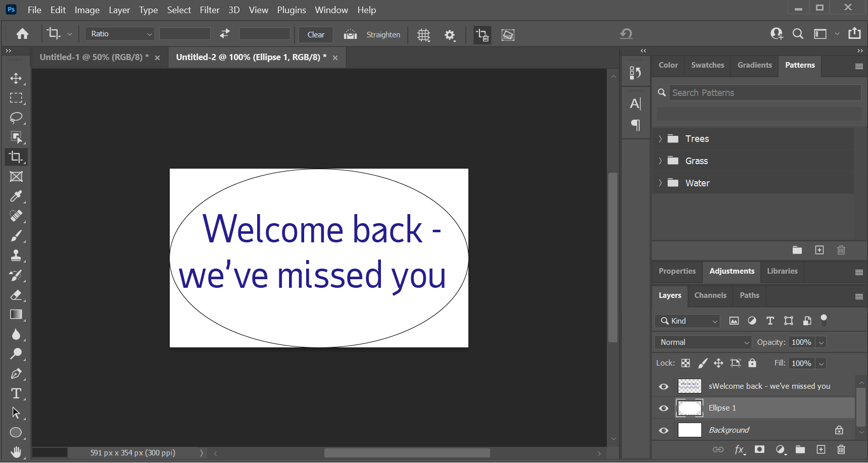The width and height of the screenshot is (868, 463).
Task: Enable lock transparent pixels
Action: tap(686, 363)
